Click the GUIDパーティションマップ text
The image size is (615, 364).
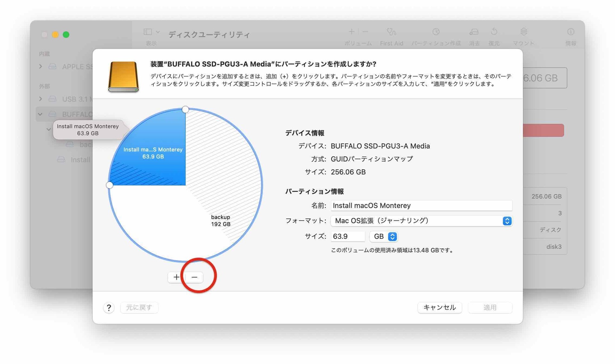point(372,159)
